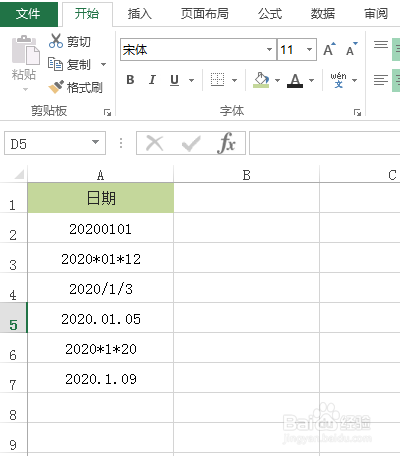Open the 宋体 font name dropdown
This screenshot has height=456, width=400.
[269, 50]
